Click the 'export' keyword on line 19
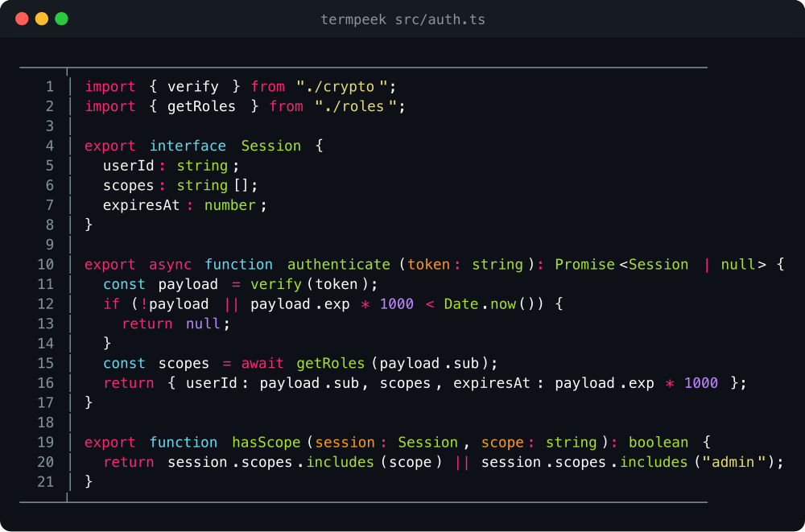805x532 pixels. coord(109,442)
